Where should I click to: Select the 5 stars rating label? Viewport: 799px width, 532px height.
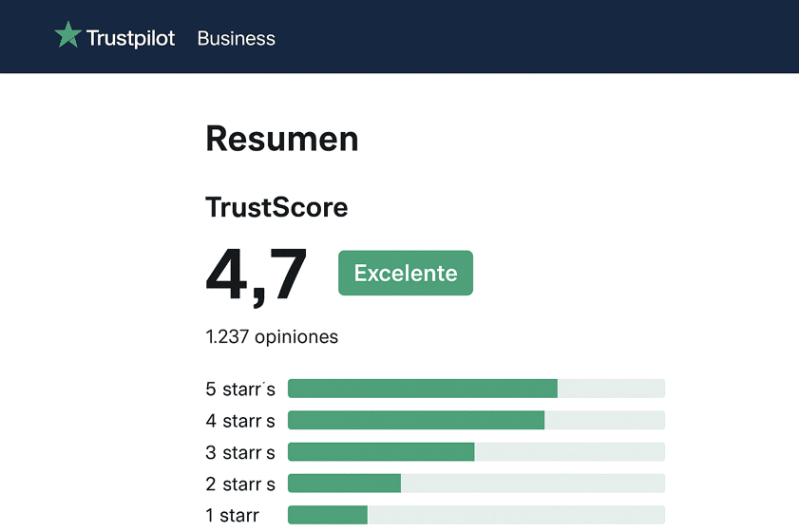click(x=240, y=389)
